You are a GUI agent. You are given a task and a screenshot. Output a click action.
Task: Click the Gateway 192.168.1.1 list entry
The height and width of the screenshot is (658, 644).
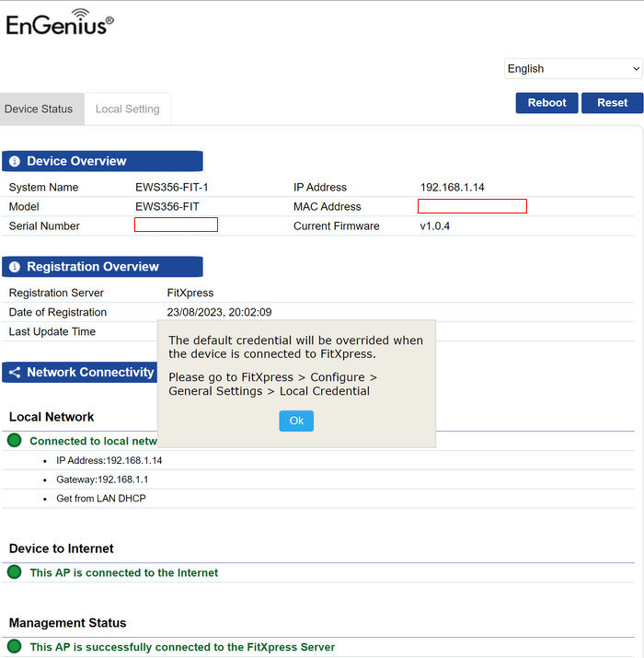click(102, 479)
